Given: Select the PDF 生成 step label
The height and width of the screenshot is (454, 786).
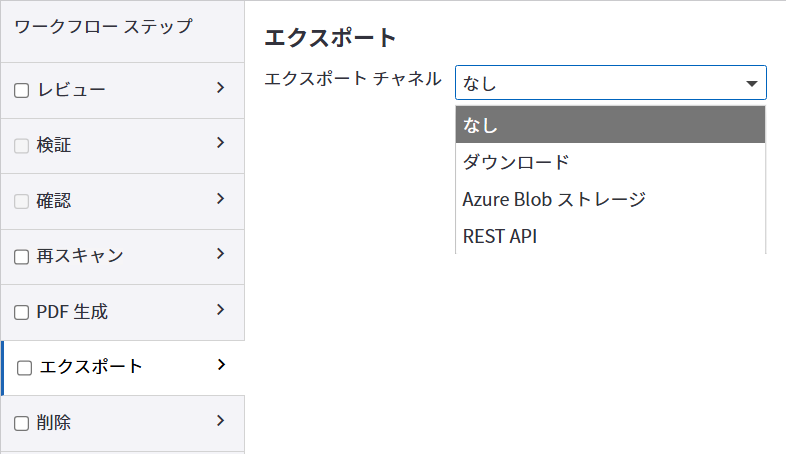Looking at the screenshot, I should click(72, 313).
